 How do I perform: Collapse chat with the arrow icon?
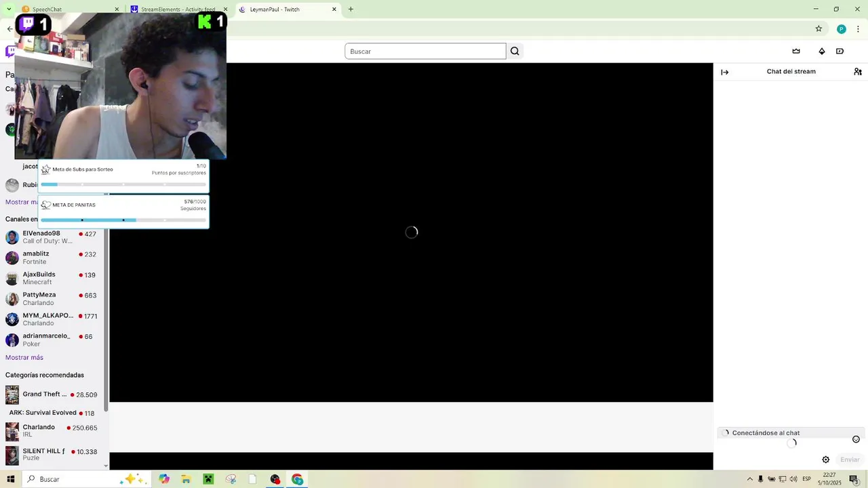(x=725, y=72)
